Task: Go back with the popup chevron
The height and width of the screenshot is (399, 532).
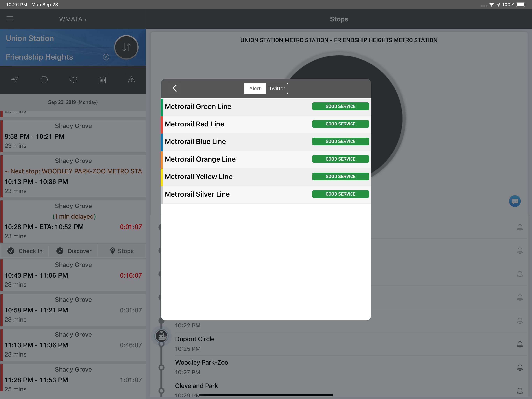Action: click(x=175, y=88)
